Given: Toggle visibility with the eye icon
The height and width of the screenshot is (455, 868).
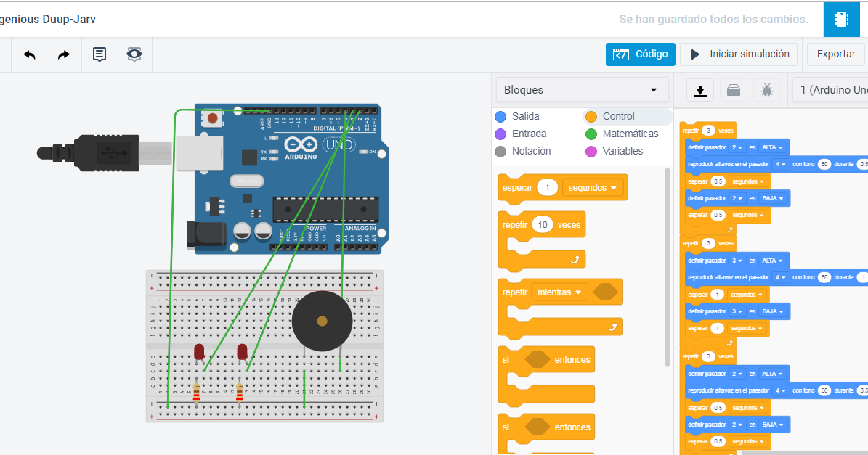Looking at the screenshot, I should click(x=134, y=54).
